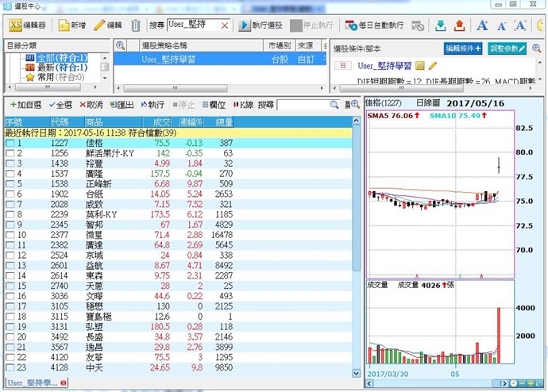This screenshot has height=392, width=548.
Task: Click the 編輯條件 button
Action: coord(464,48)
